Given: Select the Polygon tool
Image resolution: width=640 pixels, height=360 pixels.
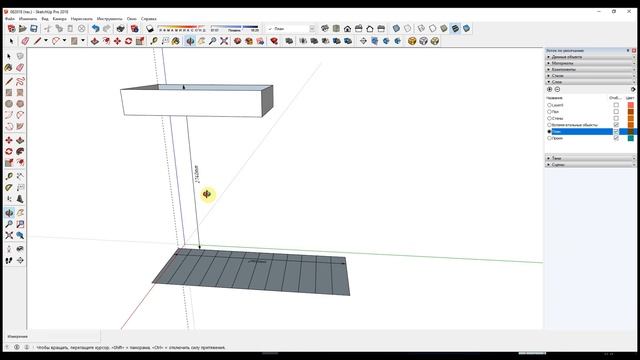Looking at the screenshot, I should click(x=20, y=104).
